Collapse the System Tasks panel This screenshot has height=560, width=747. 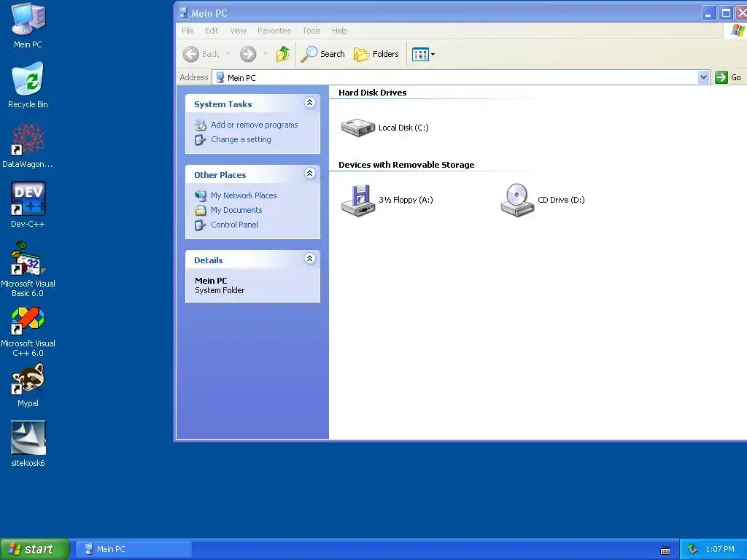click(x=309, y=102)
